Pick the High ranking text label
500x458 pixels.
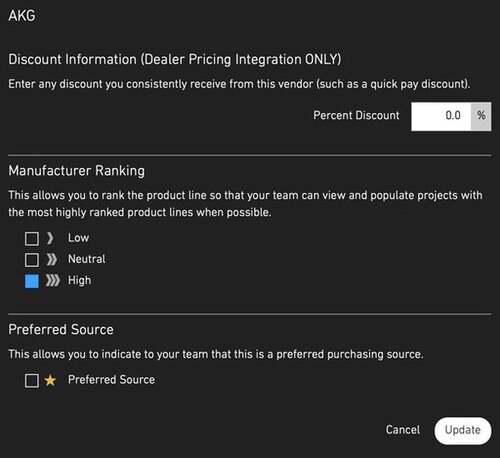click(79, 281)
